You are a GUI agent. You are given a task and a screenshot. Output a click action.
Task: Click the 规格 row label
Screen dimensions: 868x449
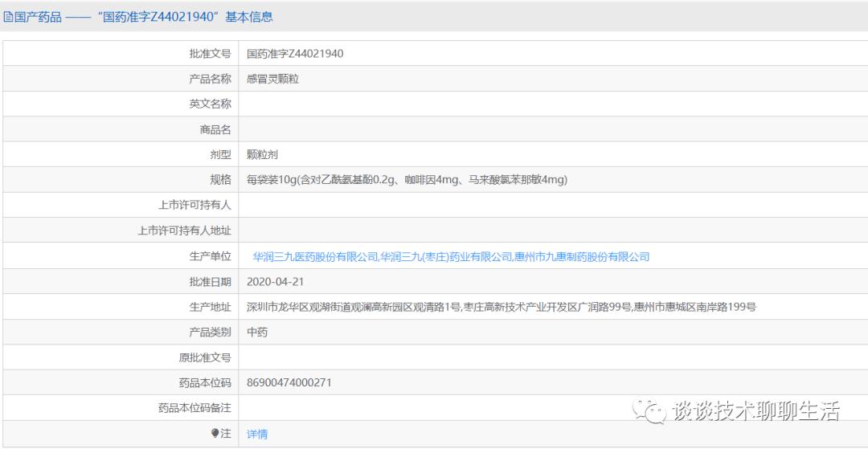pos(220,180)
